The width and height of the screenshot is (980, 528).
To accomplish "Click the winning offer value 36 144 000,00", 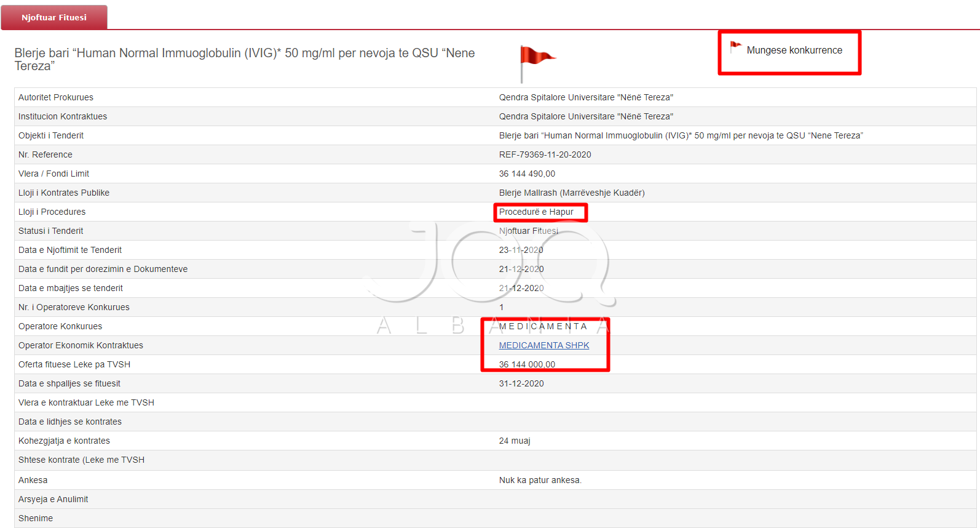I will coord(527,364).
